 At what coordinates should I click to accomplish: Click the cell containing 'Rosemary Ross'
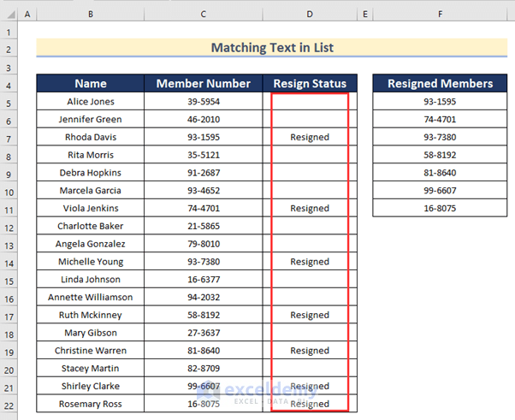click(91, 405)
